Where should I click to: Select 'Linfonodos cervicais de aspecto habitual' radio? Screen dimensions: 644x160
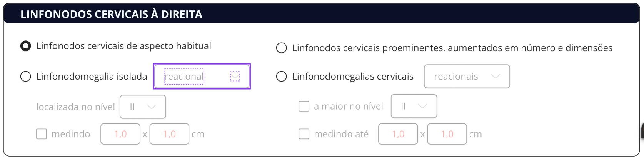click(x=26, y=46)
